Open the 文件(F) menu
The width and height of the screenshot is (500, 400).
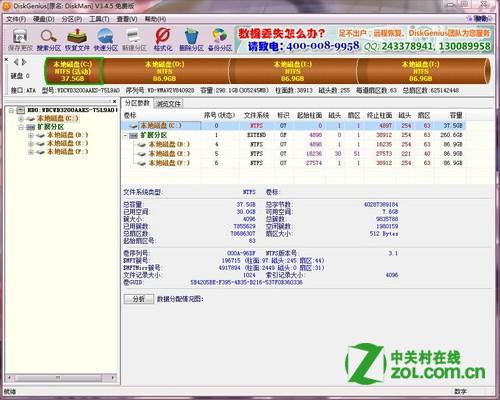(16, 19)
